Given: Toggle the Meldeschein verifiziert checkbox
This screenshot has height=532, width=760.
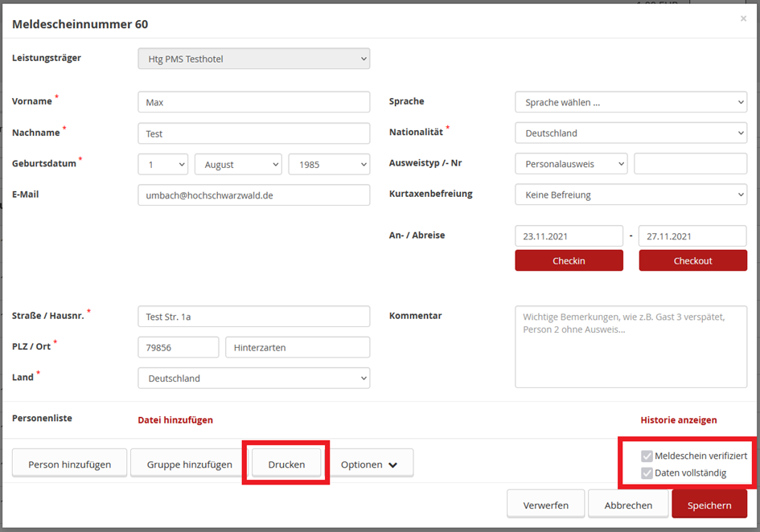Looking at the screenshot, I should point(647,456).
